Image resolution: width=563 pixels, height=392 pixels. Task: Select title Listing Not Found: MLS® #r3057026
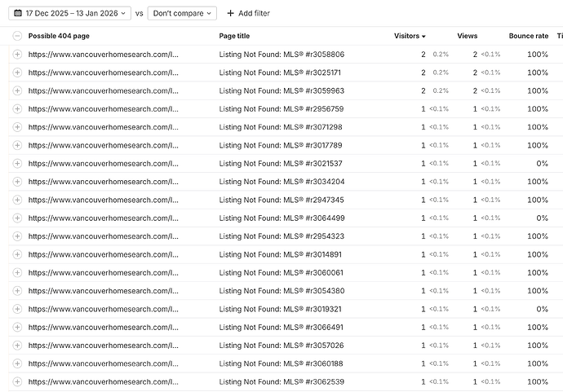pos(281,346)
